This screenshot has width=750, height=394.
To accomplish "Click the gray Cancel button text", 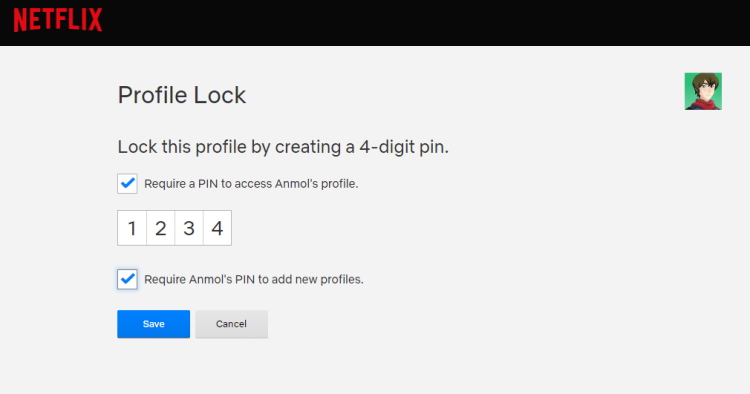I will 232,324.
